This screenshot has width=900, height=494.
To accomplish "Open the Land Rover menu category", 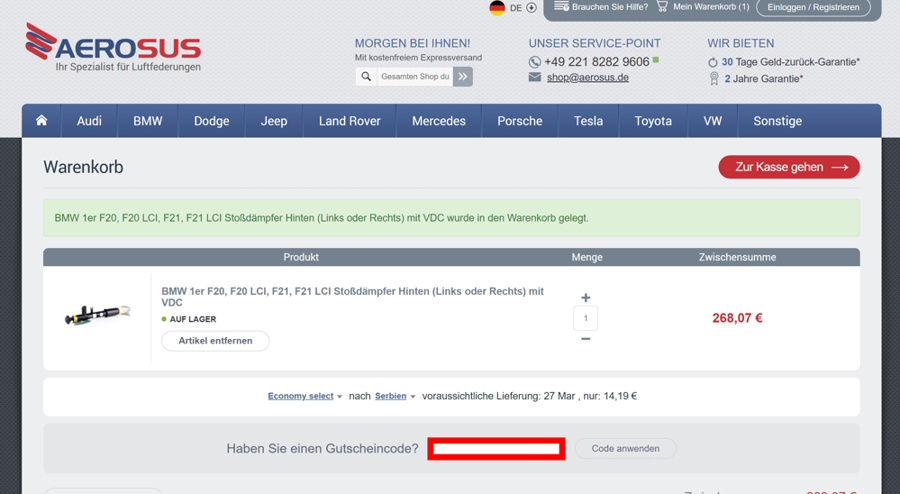I will 350,121.
